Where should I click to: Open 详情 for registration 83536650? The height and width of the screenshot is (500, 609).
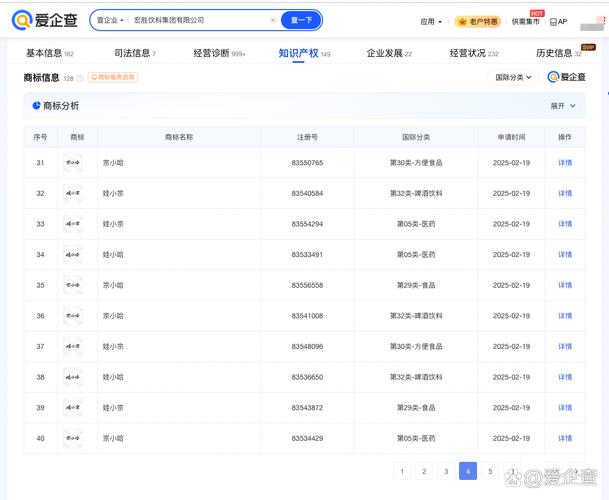point(565,377)
